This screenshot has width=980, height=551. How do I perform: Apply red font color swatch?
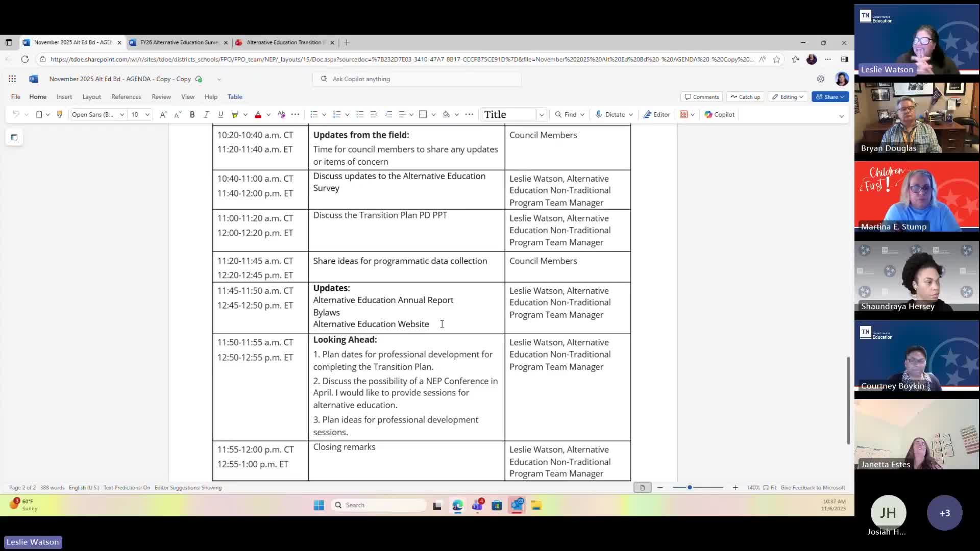(x=258, y=115)
